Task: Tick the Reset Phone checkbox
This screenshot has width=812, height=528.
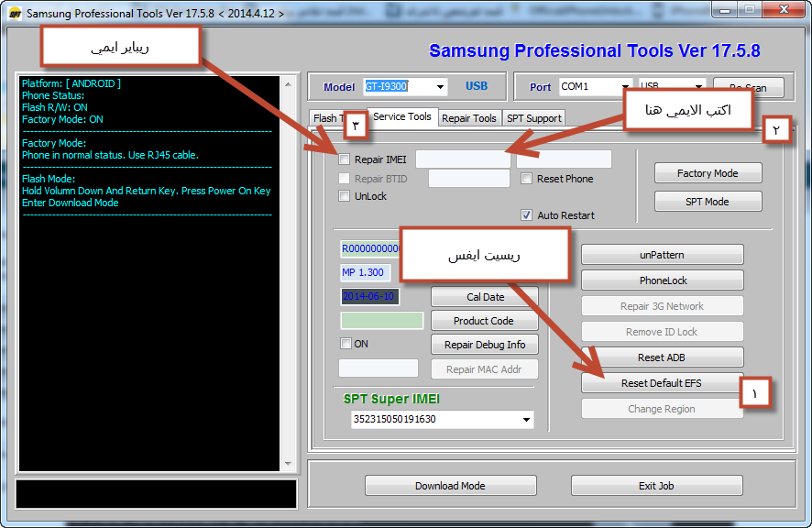Action: [526, 178]
